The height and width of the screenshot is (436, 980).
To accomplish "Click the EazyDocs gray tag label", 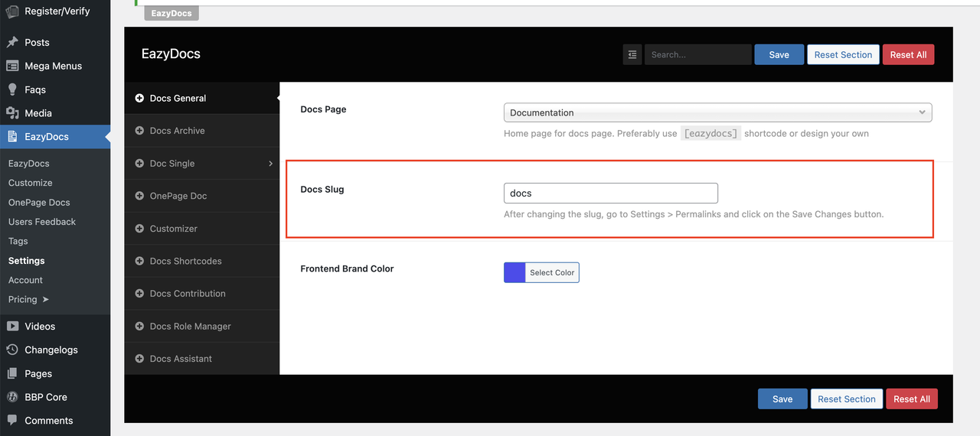I will pyautogui.click(x=171, y=13).
